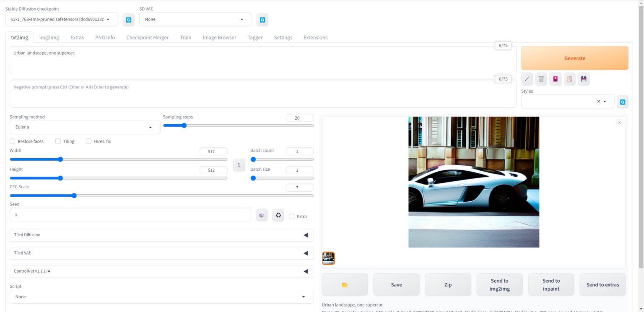Check the Hires. fix option
Image resolution: width=644 pixels, height=312 pixels.
pos(88,141)
